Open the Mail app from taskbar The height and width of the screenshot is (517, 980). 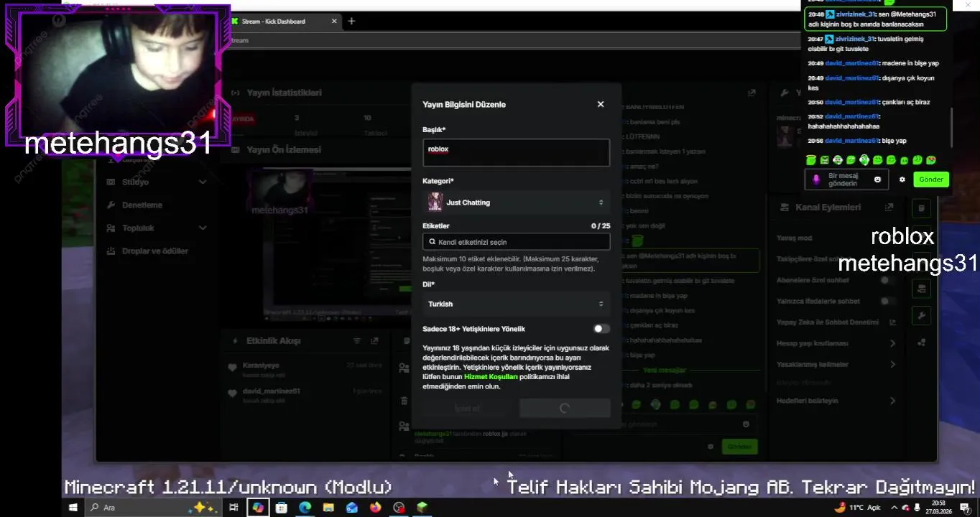(352, 508)
